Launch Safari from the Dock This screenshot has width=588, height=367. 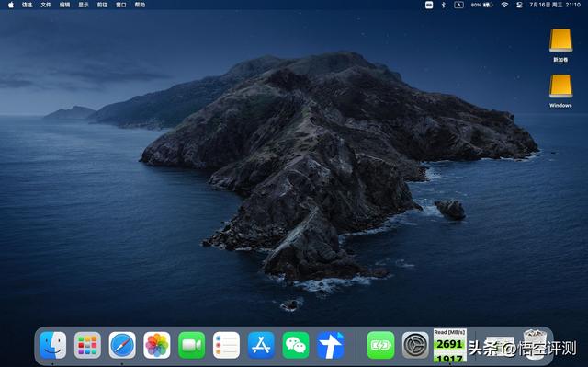tap(122, 345)
